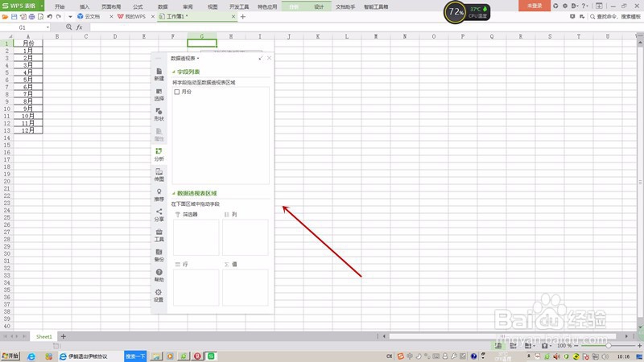Click the zoom in plus button
This screenshot has width=644, height=362.
639,346
